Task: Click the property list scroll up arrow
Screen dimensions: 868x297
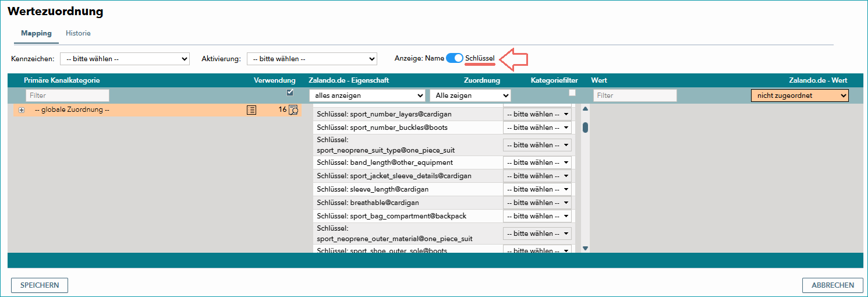Action: pyautogui.click(x=585, y=108)
